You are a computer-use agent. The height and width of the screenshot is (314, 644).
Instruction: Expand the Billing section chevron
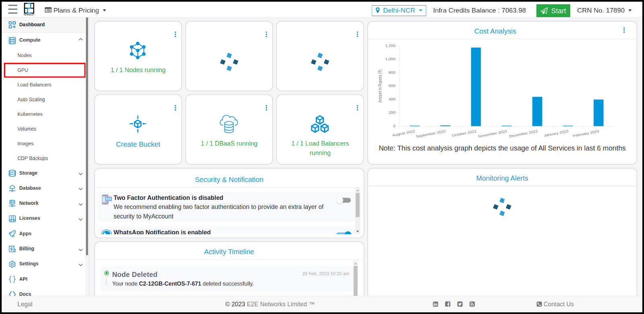[x=80, y=250]
